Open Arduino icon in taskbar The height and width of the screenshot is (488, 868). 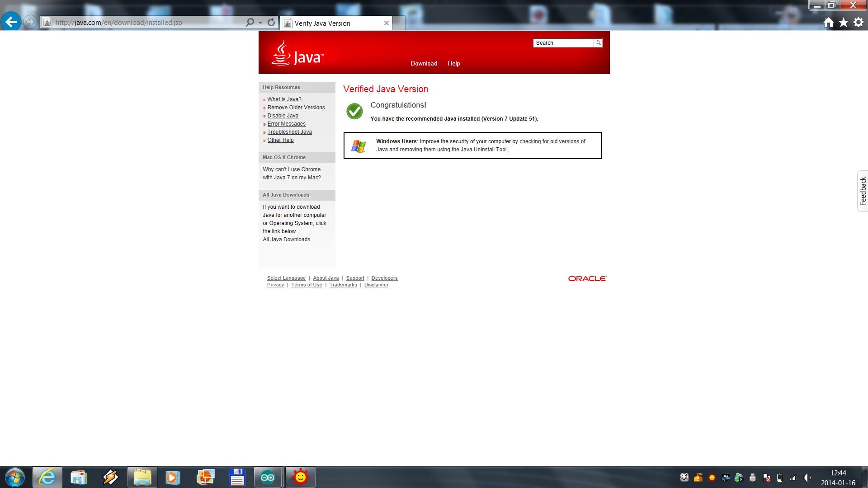[268, 477]
